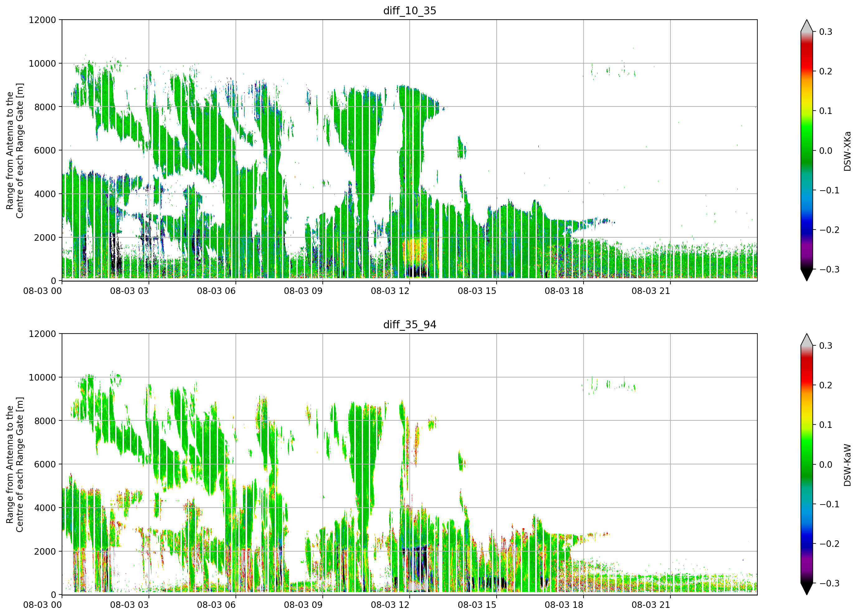Click the grey upper arrow of DSW-KaW colorbar
Viewport: 858px width, 616px height.
(x=807, y=340)
